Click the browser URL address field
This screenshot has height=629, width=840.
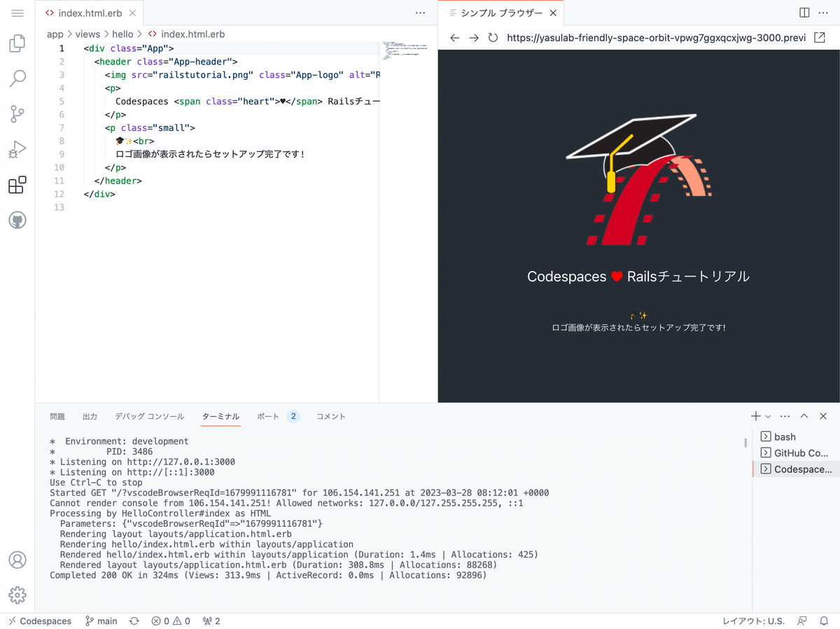point(656,38)
